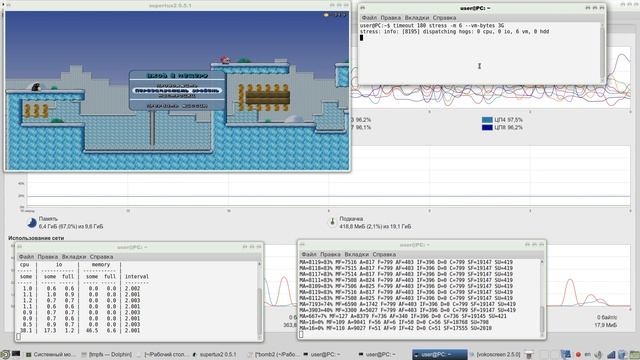Switch to bomb2 editor taskbar button
The image size is (640, 360).
[x=273, y=355]
